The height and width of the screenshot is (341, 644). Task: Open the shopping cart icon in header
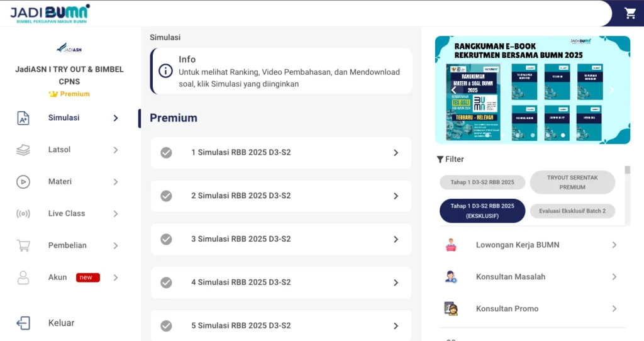pyautogui.click(x=630, y=13)
